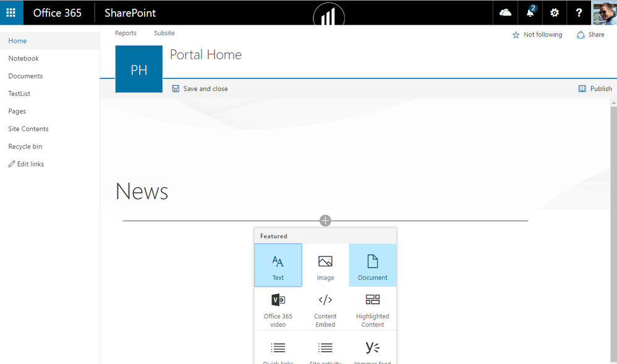
Task: Open Recycle bin in left navigation
Action: (49, 146)
